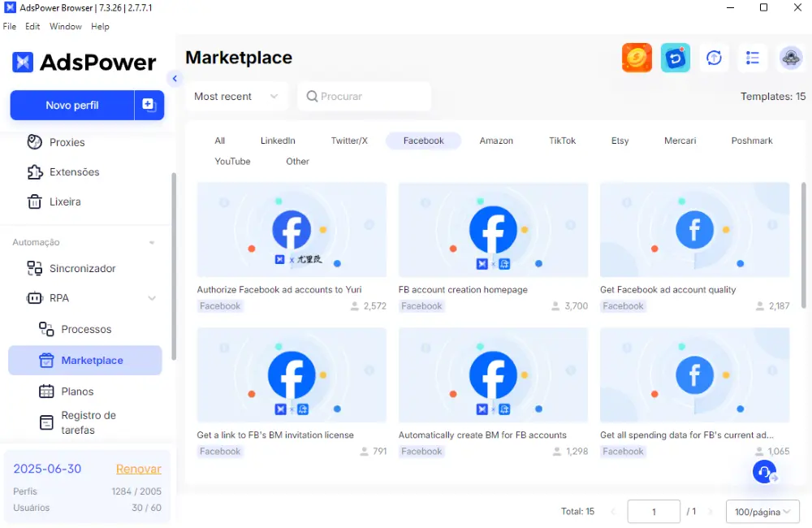Click the Marketplace store icon in sidebar
The height and width of the screenshot is (528, 812).
[46, 360]
